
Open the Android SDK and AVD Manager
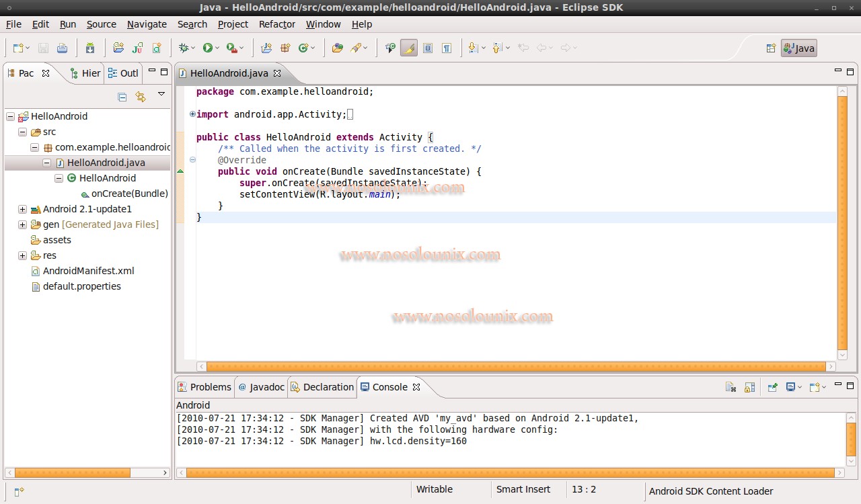tap(88, 48)
